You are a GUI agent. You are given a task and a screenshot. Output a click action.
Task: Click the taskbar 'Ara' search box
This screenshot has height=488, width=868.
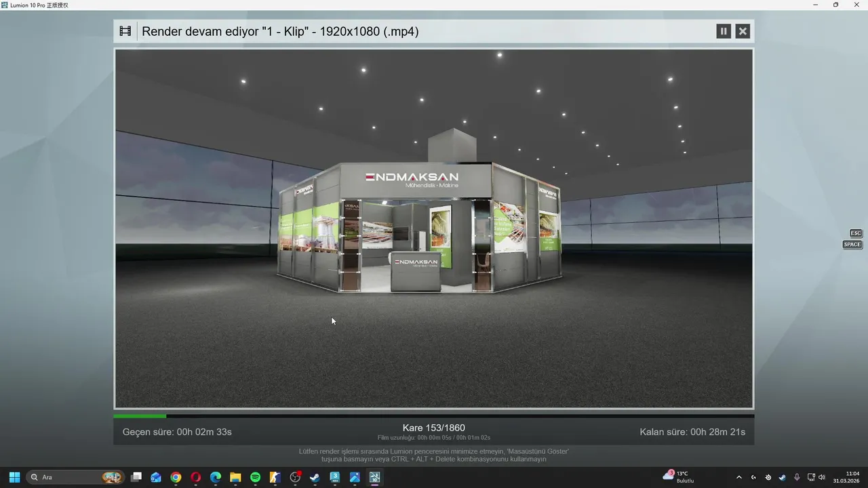click(x=75, y=477)
